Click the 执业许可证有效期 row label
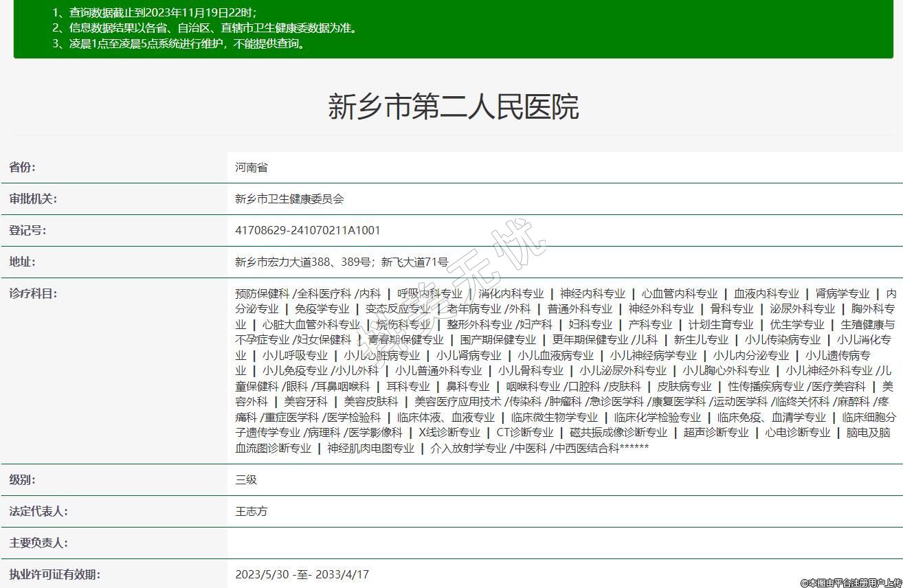 click(x=54, y=574)
